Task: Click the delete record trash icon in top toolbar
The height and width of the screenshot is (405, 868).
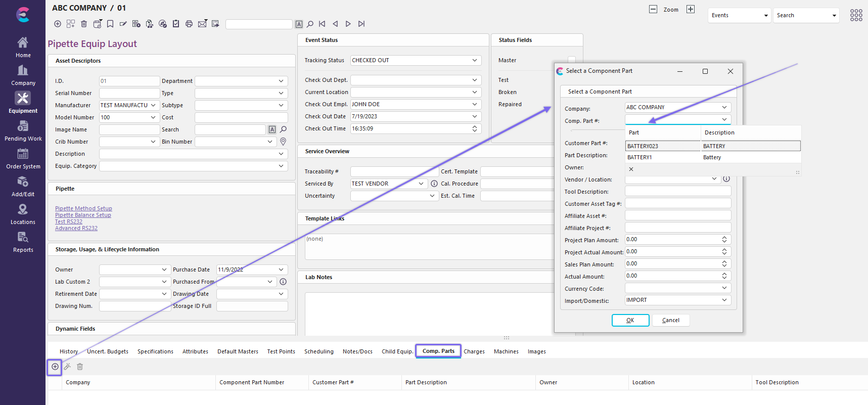Action: (x=84, y=24)
